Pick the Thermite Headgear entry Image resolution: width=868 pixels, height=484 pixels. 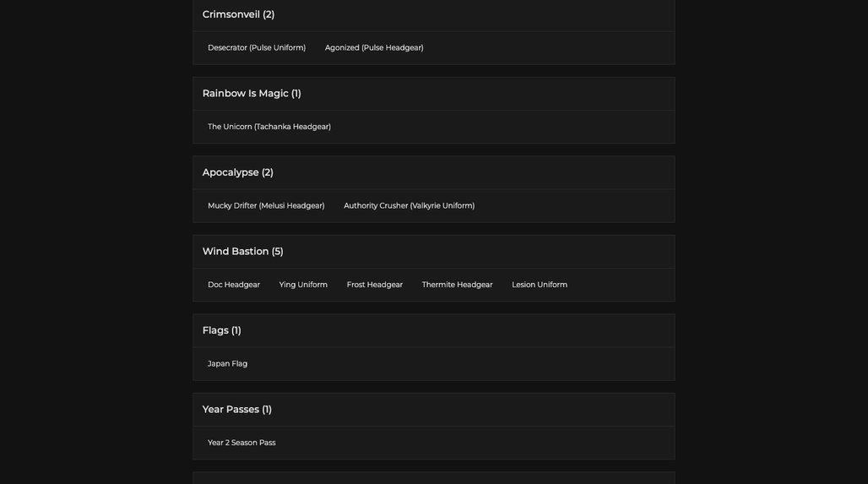coord(457,285)
